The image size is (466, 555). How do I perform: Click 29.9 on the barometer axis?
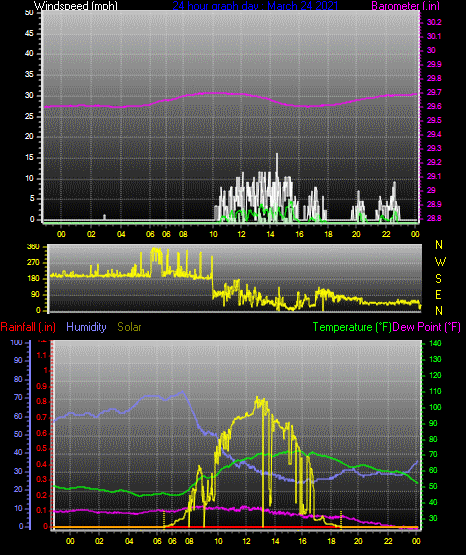pyautogui.click(x=434, y=64)
